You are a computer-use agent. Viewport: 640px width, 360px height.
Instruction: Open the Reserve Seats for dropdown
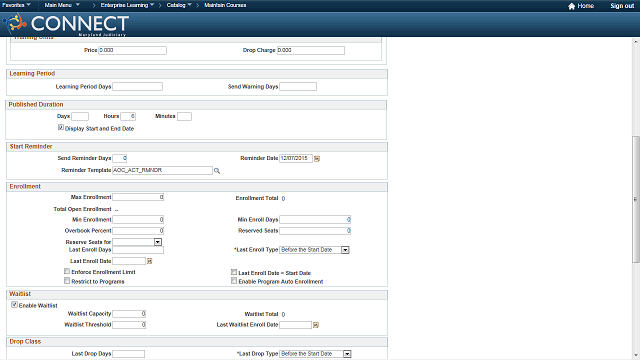click(158, 242)
